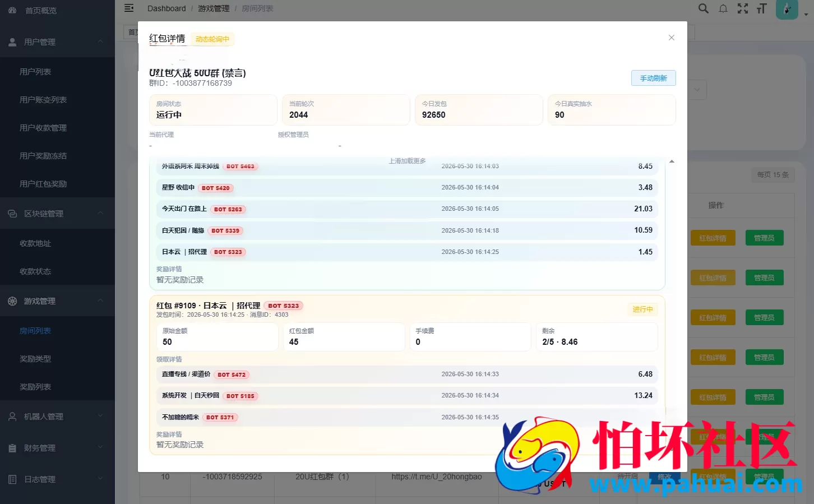The width and height of the screenshot is (814, 504).
Task: Click the scroll-up arrow of detail list
Action: click(x=672, y=161)
